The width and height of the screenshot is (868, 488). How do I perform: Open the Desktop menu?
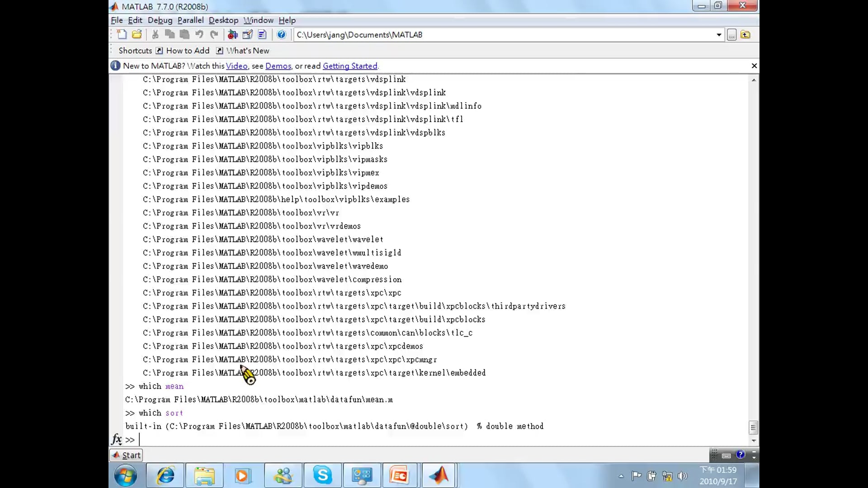(x=223, y=20)
